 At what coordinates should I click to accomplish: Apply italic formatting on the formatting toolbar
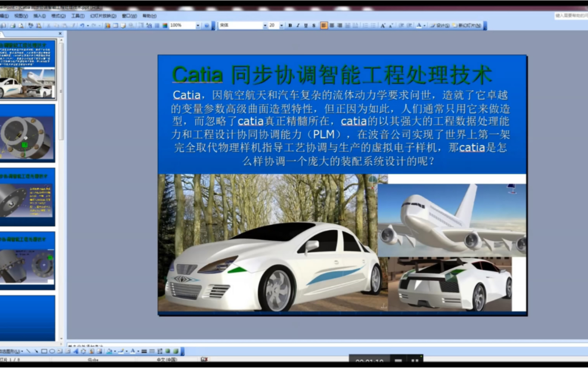(297, 25)
